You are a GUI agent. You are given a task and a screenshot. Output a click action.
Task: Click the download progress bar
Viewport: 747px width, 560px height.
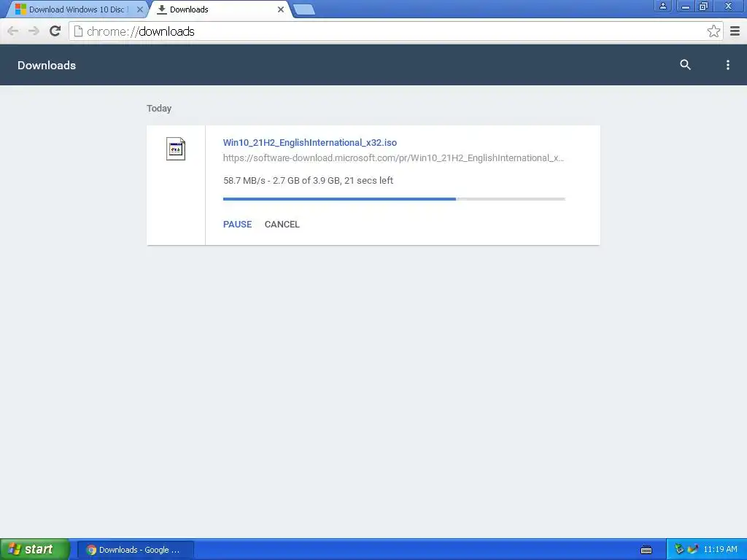coord(394,199)
